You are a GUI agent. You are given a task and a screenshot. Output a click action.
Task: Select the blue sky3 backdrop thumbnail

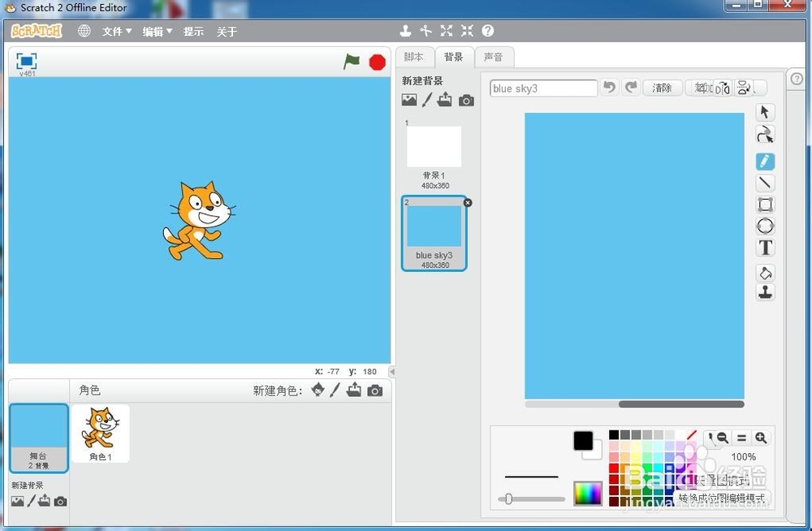pyautogui.click(x=434, y=234)
